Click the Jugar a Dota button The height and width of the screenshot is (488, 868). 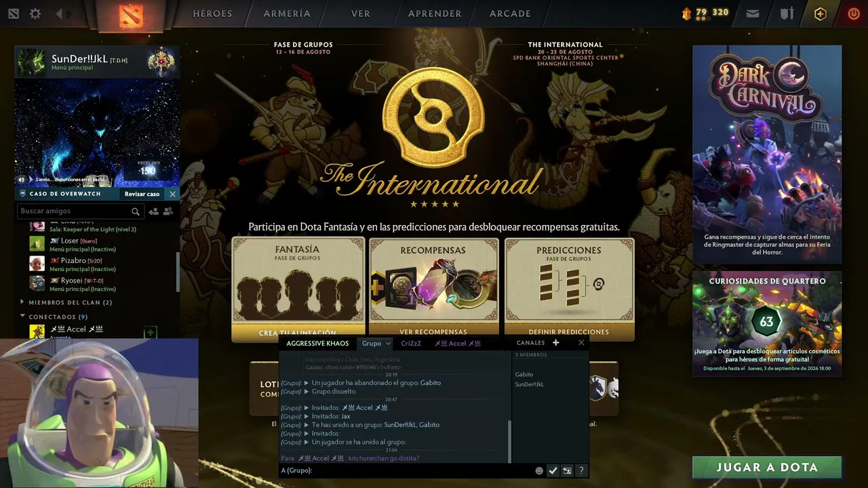click(767, 468)
